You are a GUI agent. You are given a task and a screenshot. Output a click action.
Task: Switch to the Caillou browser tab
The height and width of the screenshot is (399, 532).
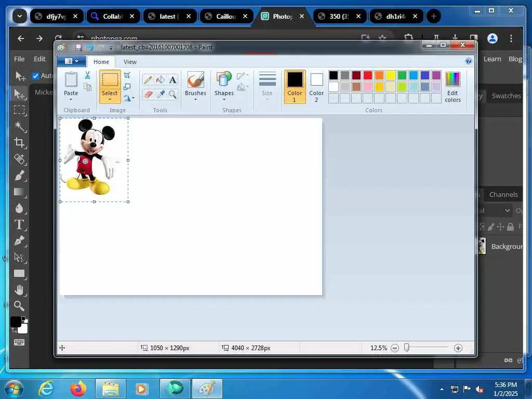227,16
